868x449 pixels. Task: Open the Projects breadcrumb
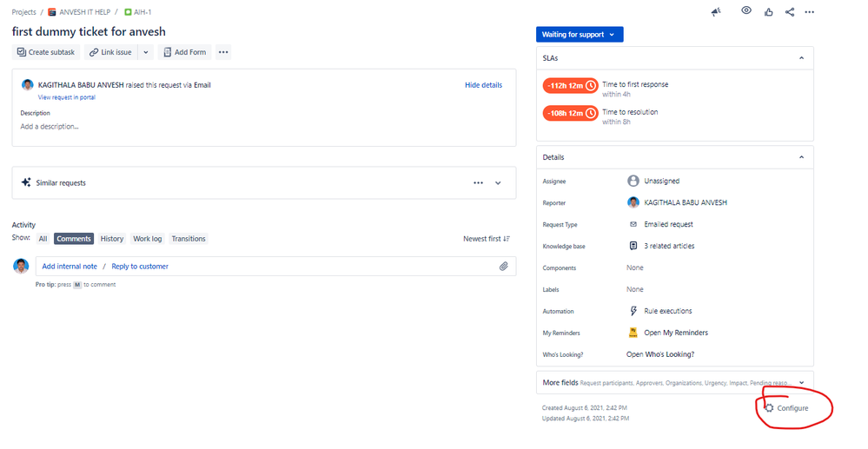click(x=23, y=11)
